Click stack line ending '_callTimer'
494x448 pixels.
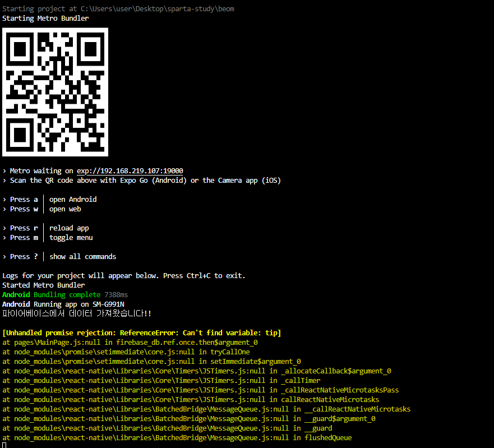point(161,381)
